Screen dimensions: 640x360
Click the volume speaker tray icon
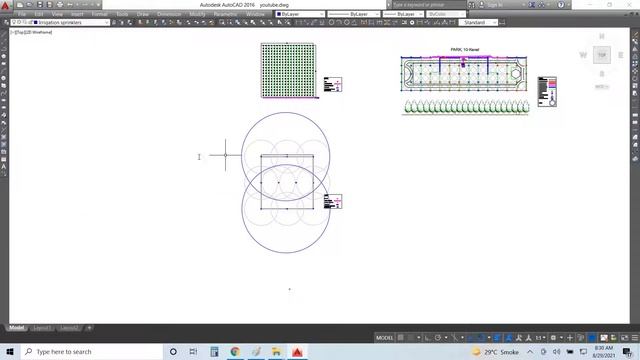(556, 351)
